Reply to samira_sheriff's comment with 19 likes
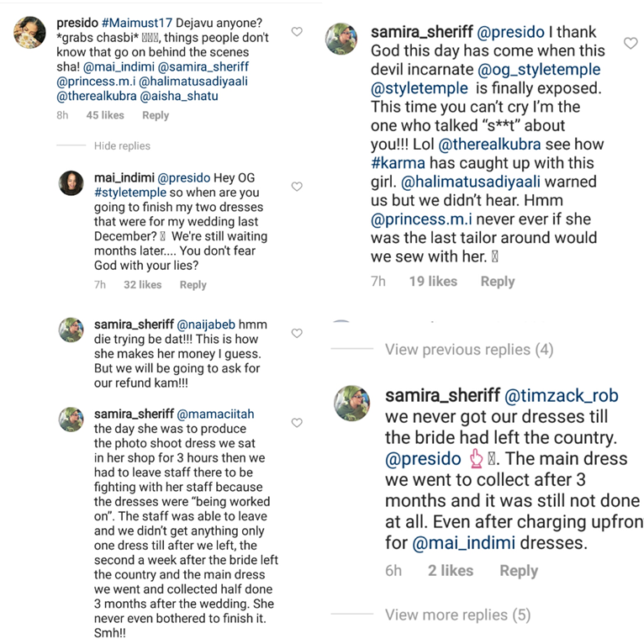The height and width of the screenshot is (644, 644). click(497, 282)
